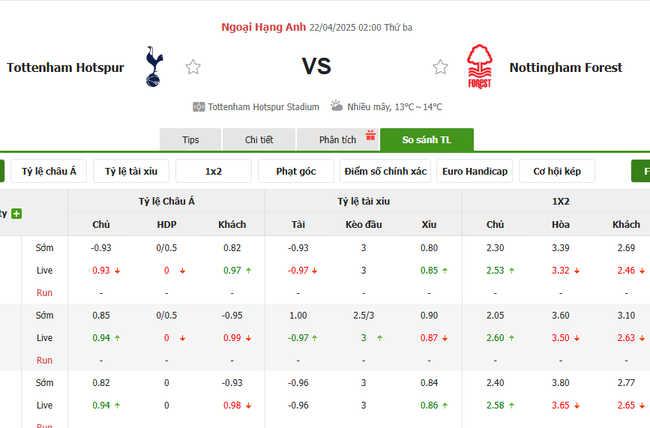The height and width of the screenshot is (428, 650).
Task: Show Phạt góc odds
Action: 295,171
